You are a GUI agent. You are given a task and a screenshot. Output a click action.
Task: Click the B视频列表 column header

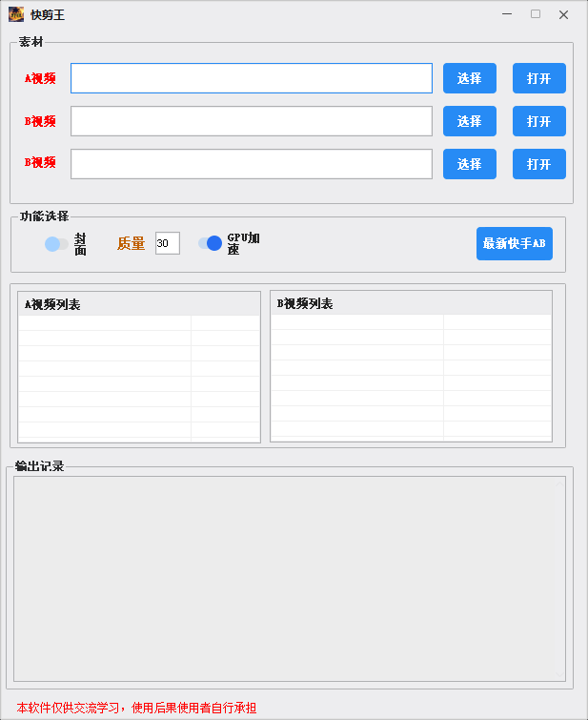(x=357, y=303)
